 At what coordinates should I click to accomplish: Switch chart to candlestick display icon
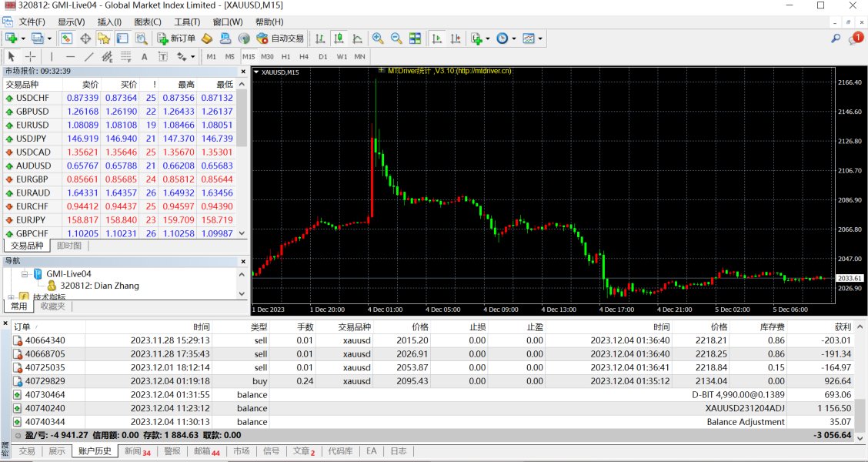click(339, 38)
